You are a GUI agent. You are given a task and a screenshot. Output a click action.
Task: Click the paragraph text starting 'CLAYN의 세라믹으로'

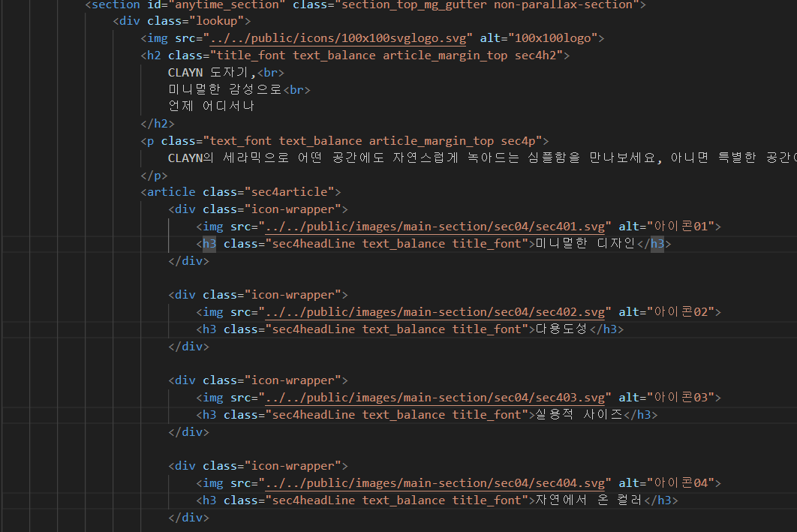(483, 158)
